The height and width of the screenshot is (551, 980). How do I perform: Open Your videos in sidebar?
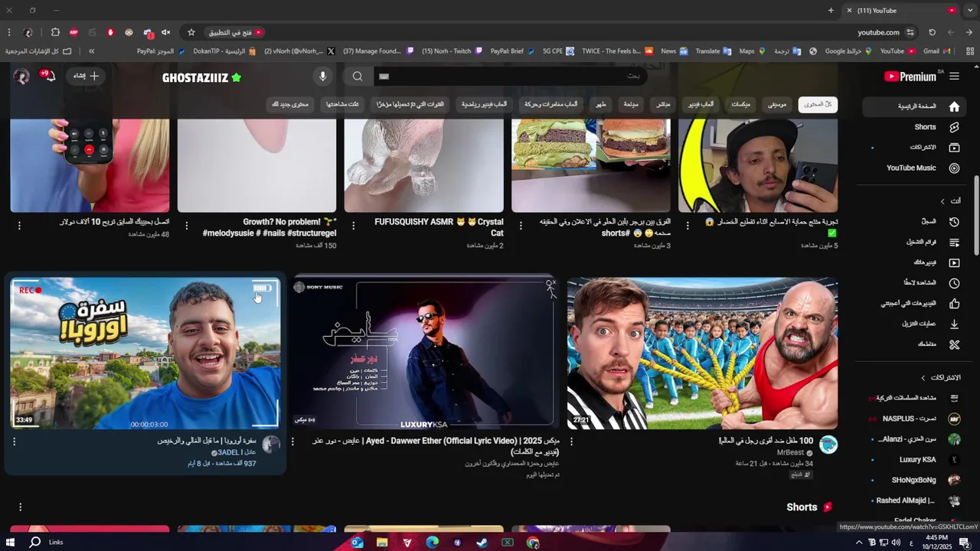point(913,262)
